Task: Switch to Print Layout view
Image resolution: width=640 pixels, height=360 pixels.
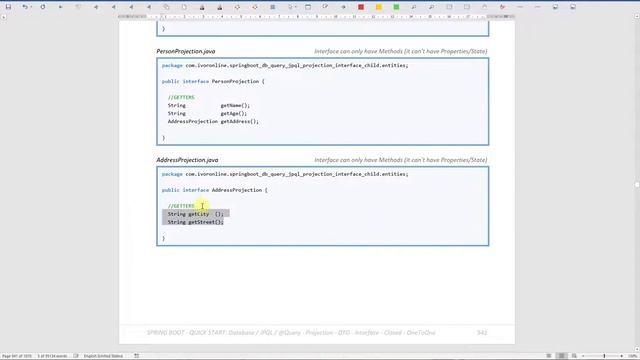Action: click(562, 356)
